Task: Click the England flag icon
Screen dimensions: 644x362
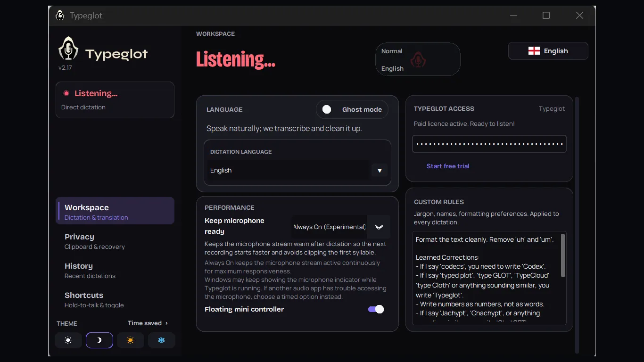Action: click(x=534, y=51)
